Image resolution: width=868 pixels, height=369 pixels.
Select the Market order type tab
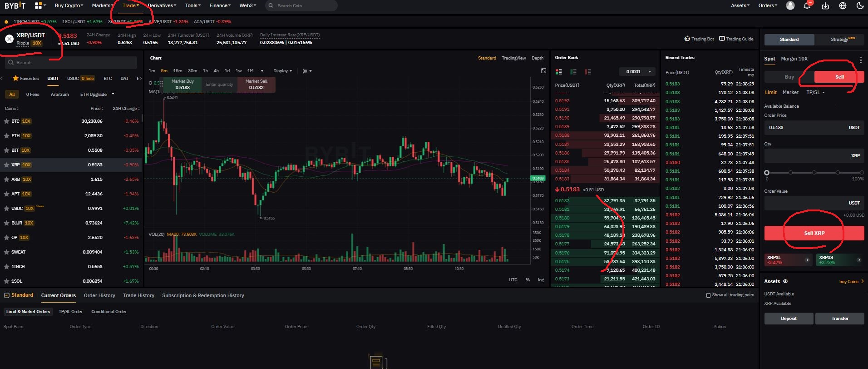pos(790,92)
